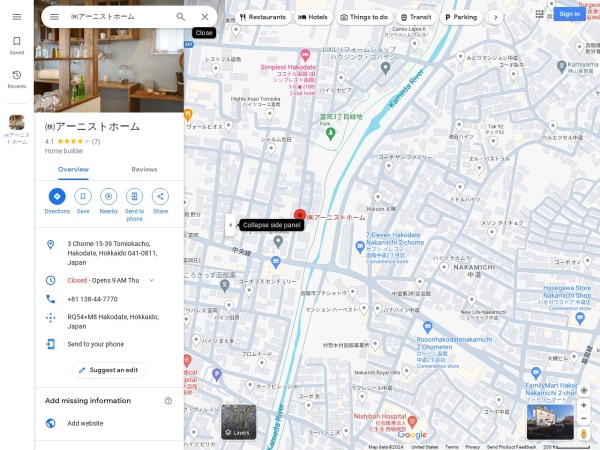Image resolution: width=600 pixels, height=450 pixels.
Task: Click the show your location button
Action: (x=584, y=391)
